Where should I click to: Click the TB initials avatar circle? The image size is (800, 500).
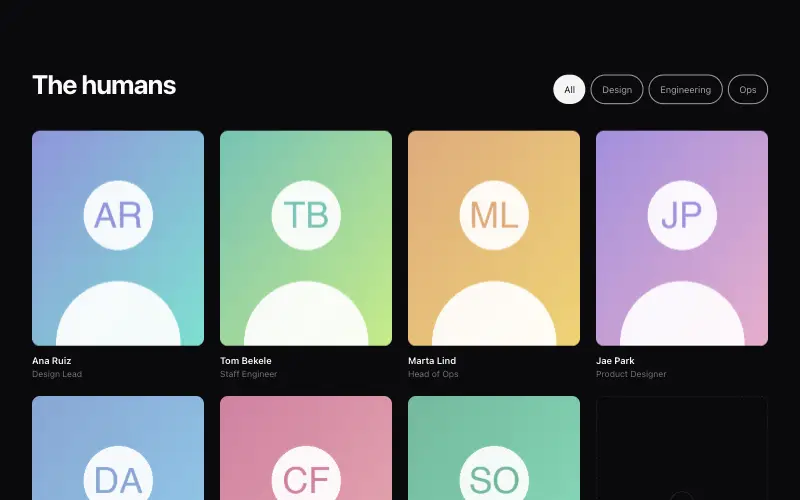306,215
